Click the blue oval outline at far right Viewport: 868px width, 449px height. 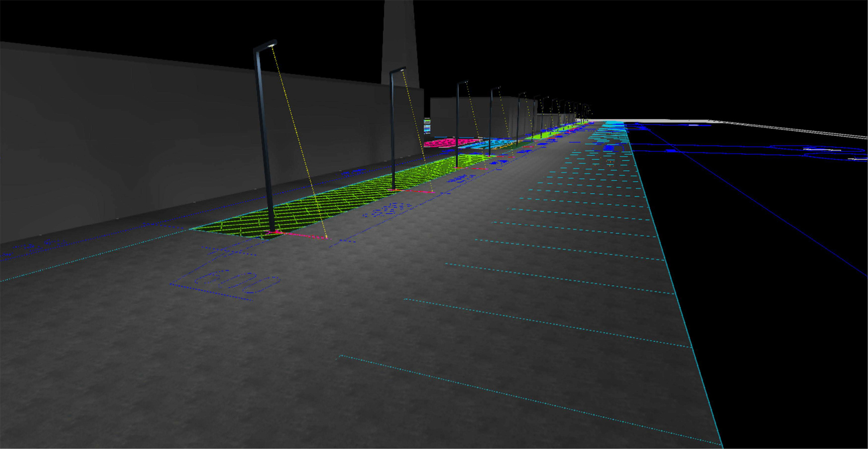(x=815, y=149)
